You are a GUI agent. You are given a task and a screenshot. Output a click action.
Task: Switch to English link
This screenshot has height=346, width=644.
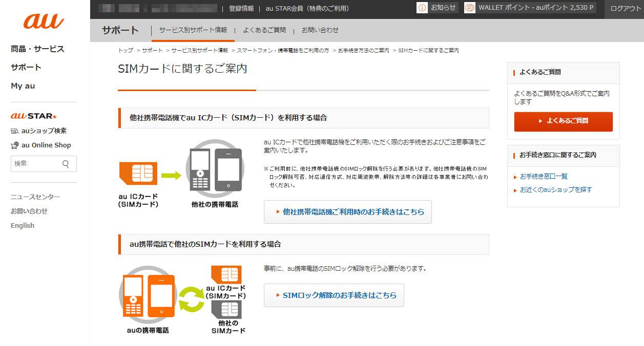23,226
